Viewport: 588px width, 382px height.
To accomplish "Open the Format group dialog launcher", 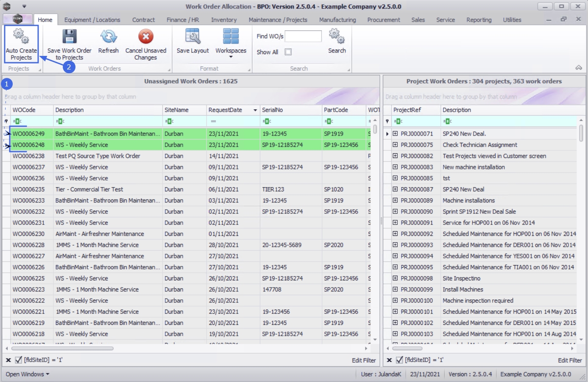I will click(249, 70).
